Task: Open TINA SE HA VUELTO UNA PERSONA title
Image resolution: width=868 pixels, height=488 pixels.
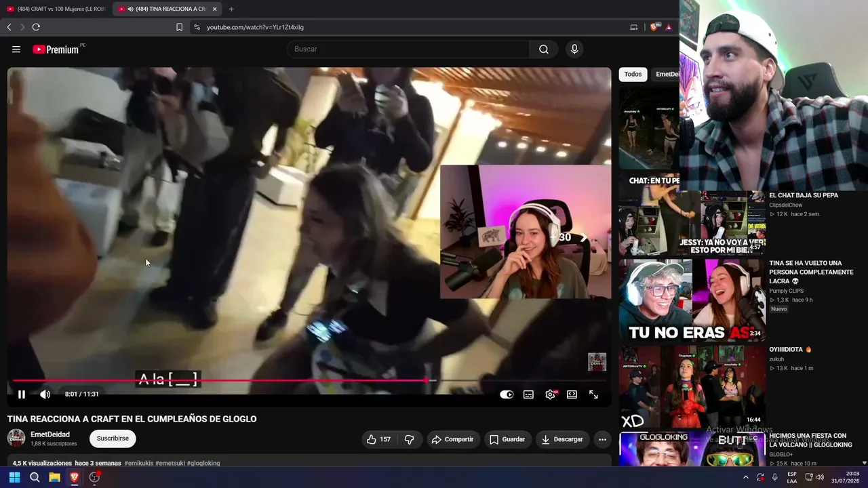Action: click(x=811, y=272)
